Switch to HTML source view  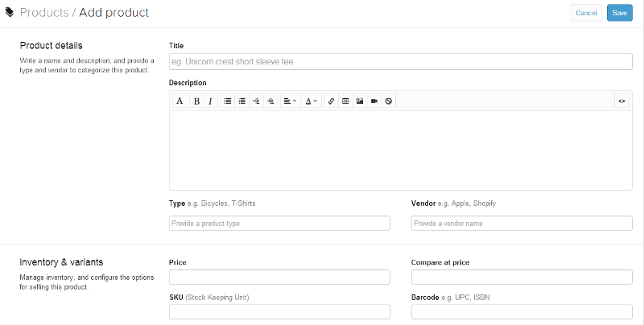coord(621,101)
